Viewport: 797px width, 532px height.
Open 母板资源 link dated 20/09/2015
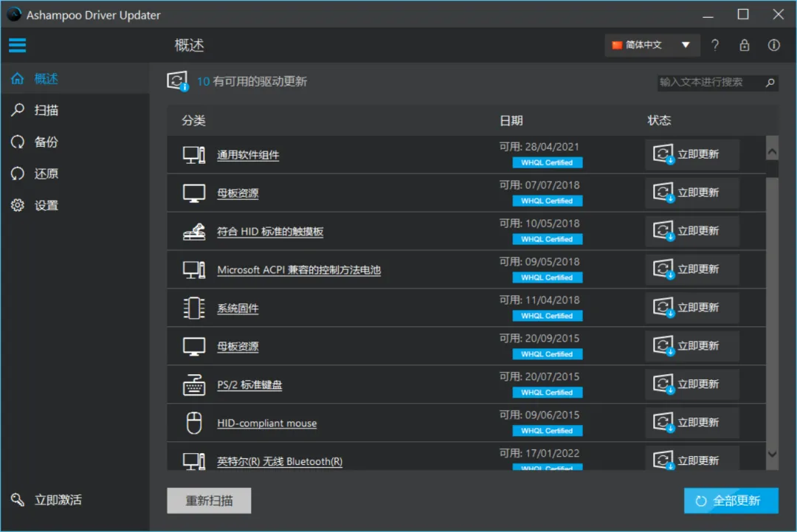[238, 347]
